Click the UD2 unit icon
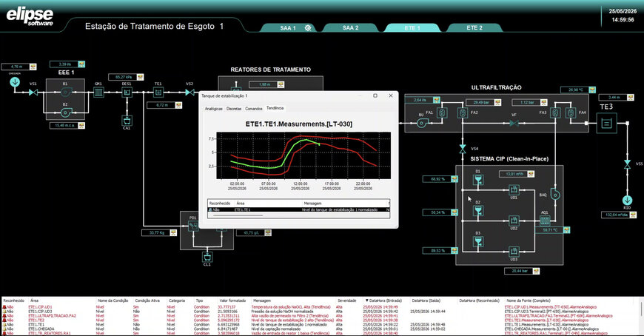The height and width of the screenshot is (336, 644). 514,221
